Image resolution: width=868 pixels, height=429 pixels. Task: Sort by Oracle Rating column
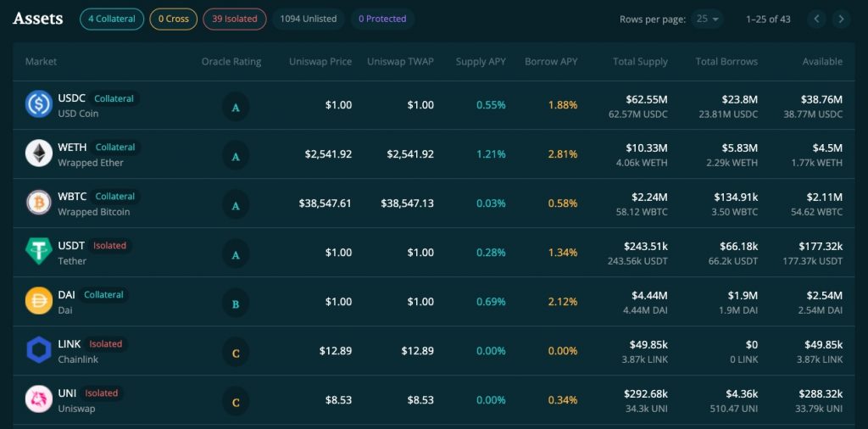[231, 61]
